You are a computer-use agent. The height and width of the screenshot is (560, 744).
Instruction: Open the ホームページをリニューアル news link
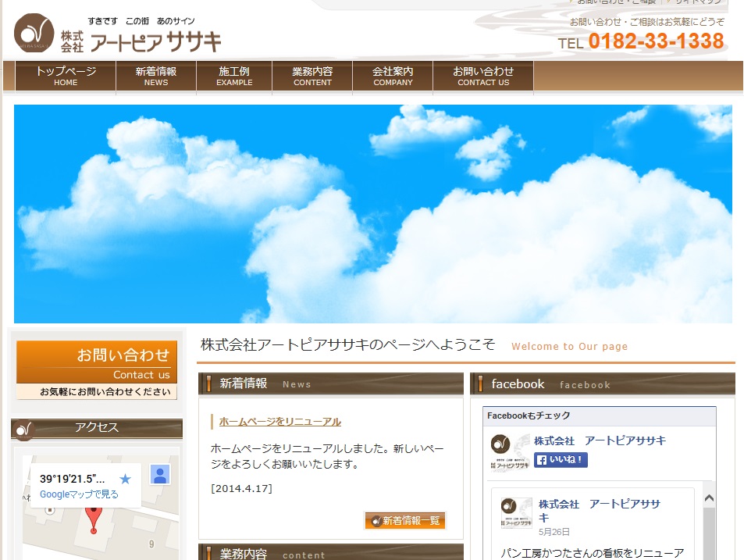click(x=280, y=422)
